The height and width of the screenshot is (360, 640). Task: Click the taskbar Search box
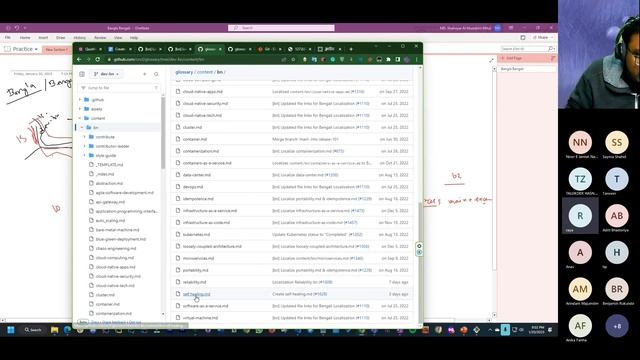pyautogui.click(x=33, y=330)
